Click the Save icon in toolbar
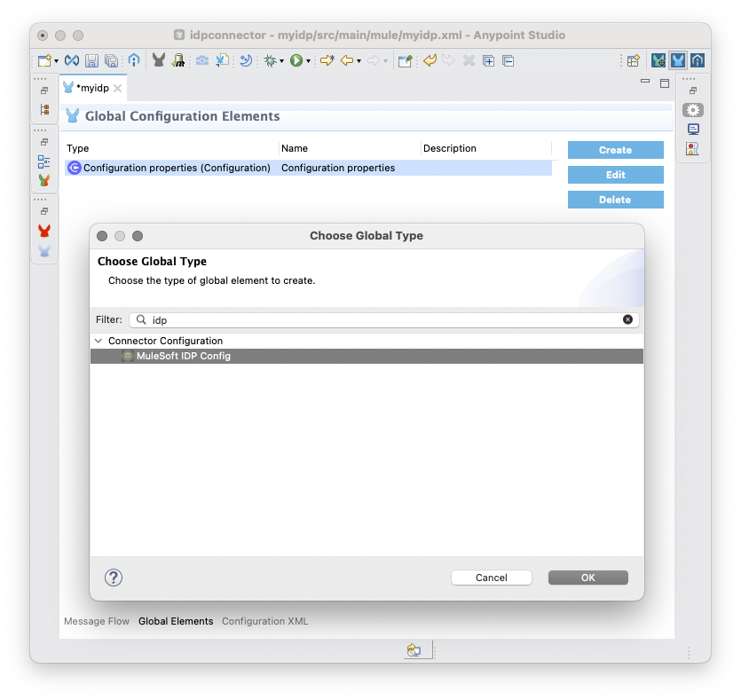 click(x=92, y=61)
